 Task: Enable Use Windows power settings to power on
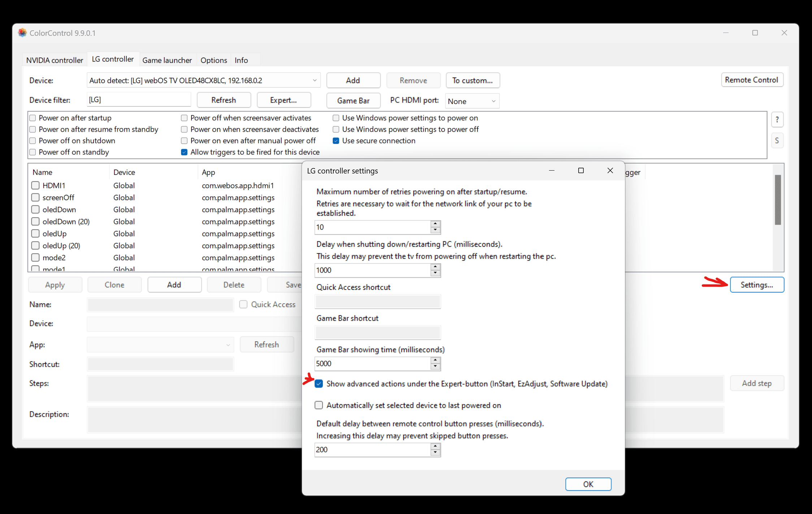[x=336, y=118]
